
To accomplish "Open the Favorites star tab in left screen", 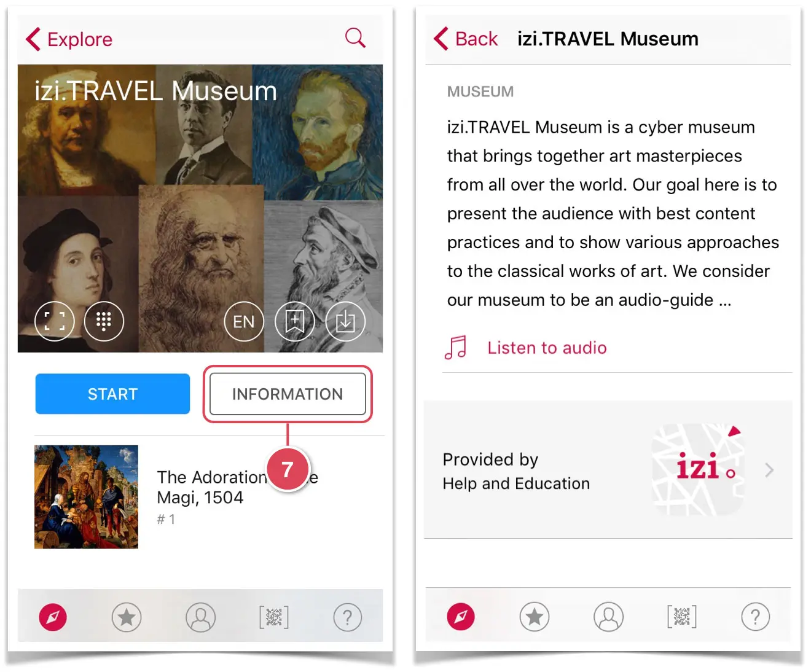I will [x=127, y=617].
